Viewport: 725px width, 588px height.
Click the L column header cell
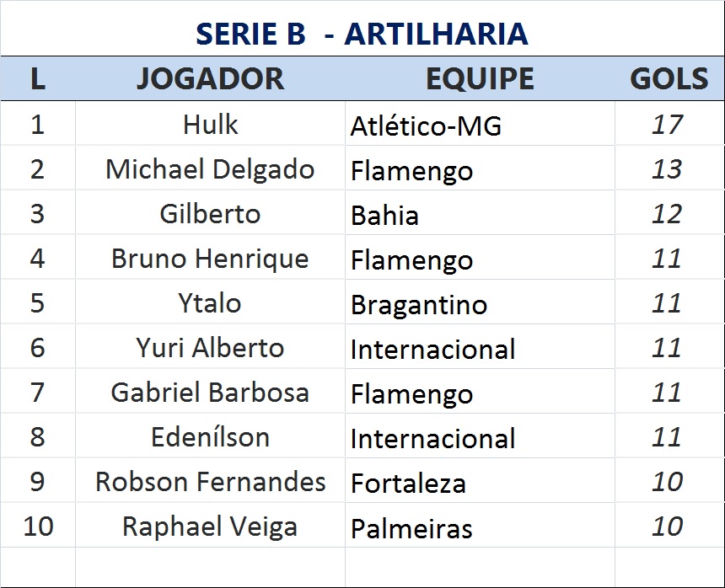pyautogui.click(x=37, y=78)
